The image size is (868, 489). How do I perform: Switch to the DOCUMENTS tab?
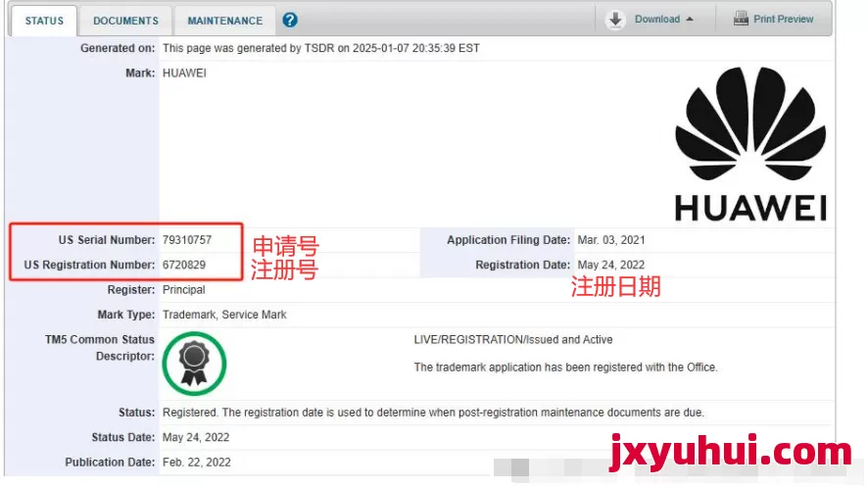(x=125, y=21)
